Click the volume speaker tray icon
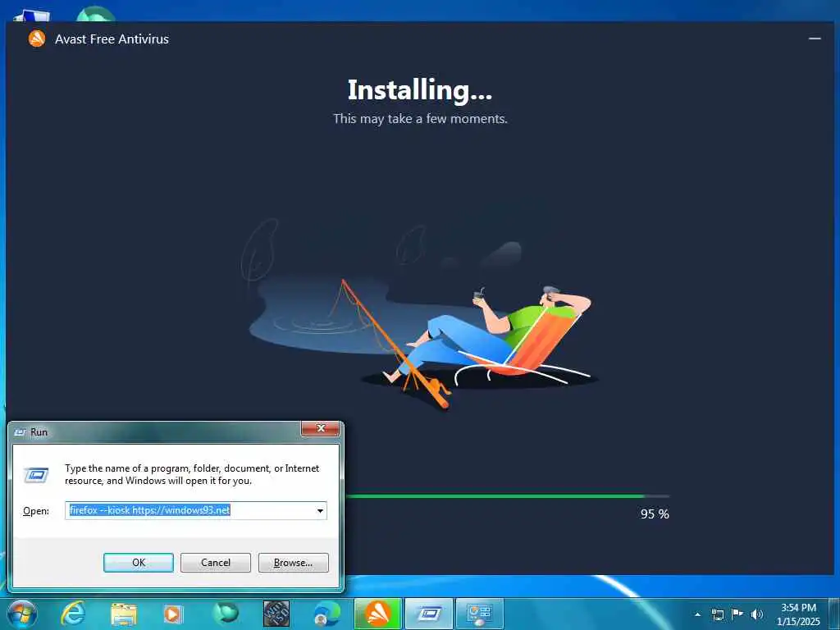This screenshot has width=840, height=630. click(756, 614)
